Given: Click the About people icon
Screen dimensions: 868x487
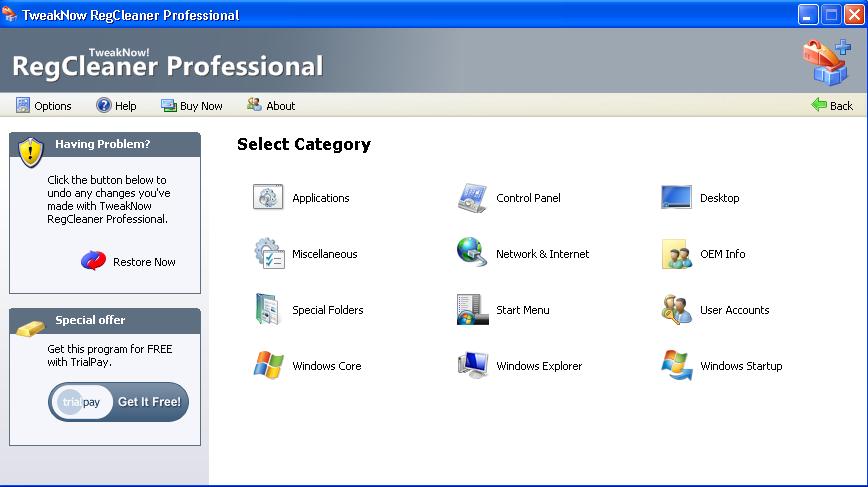Looking at the screenshot, I should 254,105.
